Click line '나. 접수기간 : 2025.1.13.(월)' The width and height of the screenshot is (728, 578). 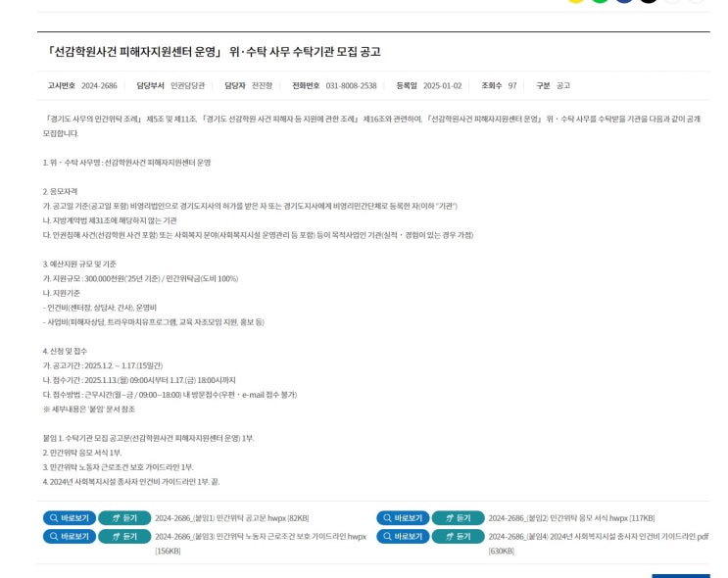click(x=139, y=380)
